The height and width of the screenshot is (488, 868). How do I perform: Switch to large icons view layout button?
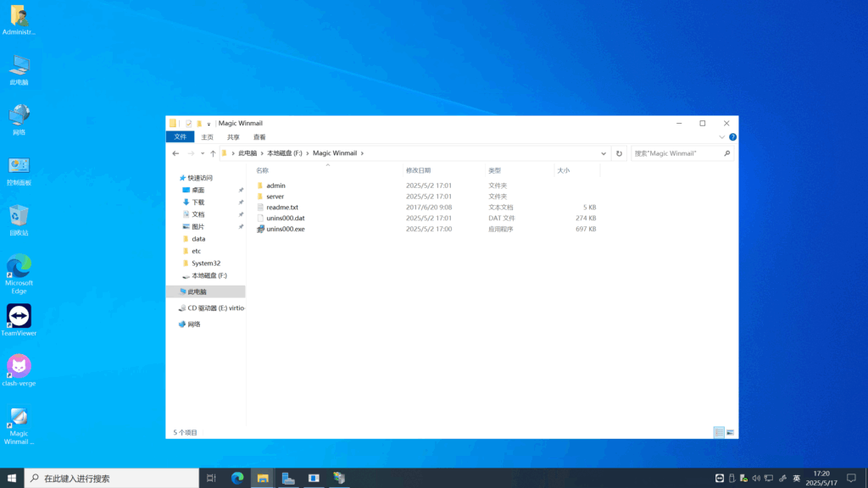(x=730, y=433)
